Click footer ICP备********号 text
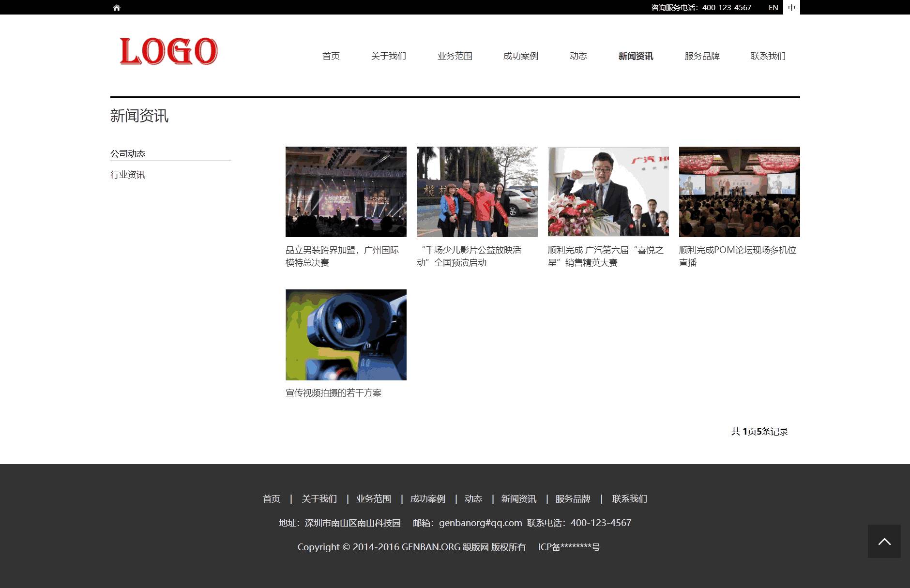Viewport: 910px width, 588px height. click(569, 547)
